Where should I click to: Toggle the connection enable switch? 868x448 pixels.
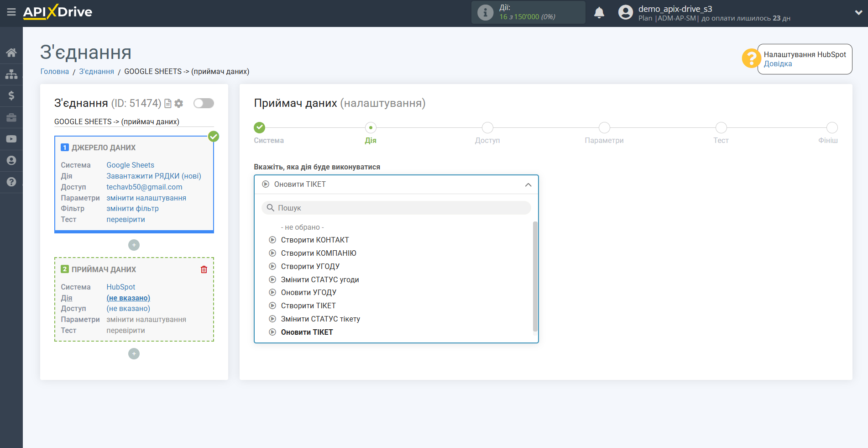tap(204, 103)
